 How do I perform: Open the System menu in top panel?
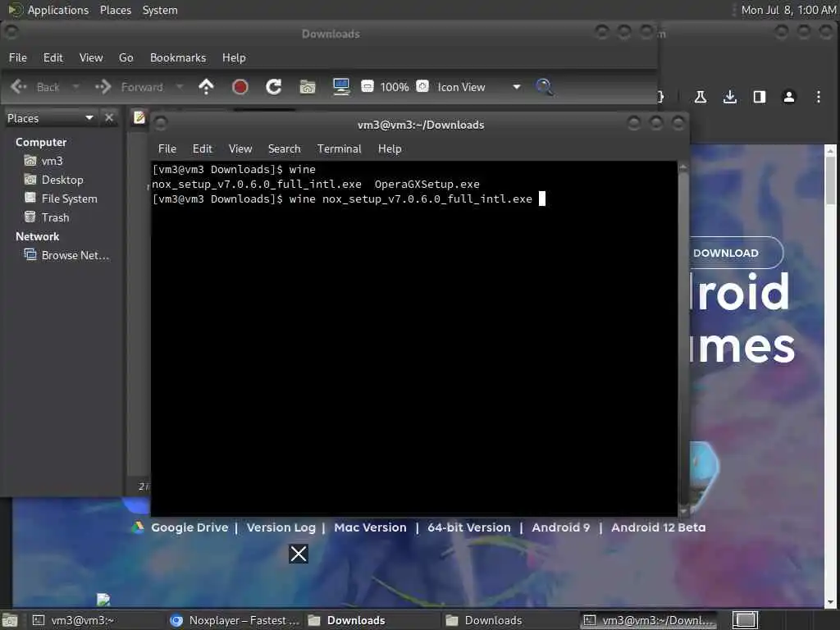coord(160,10)
